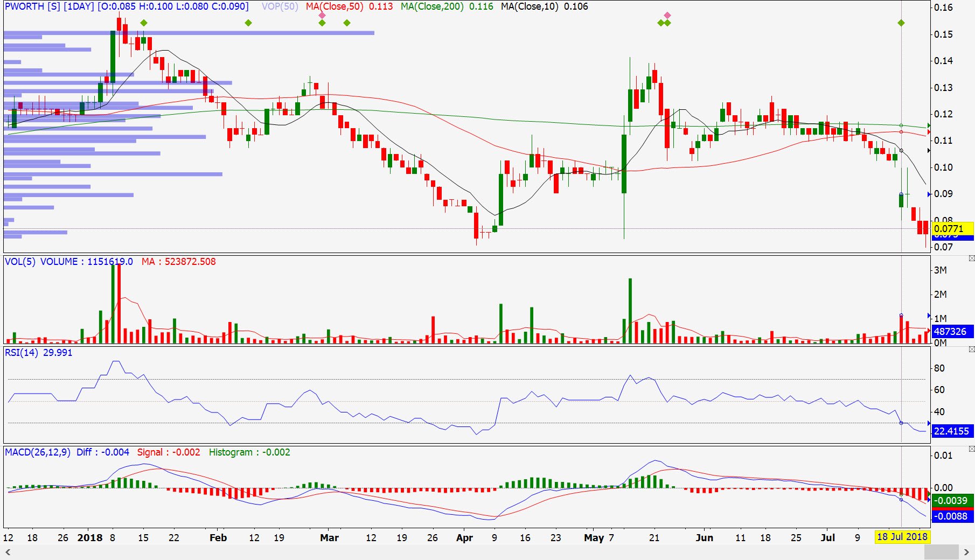Click the pink diamond marker in late February
The image size is (975, 560).
pyautogui.click(x=322, y=15)
